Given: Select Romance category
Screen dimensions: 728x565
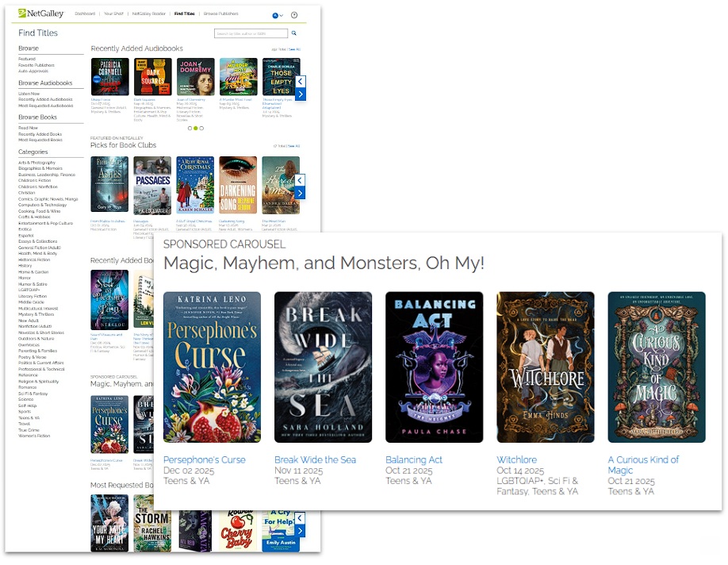Looking at the screenshot, I should [x=27, y=387].
